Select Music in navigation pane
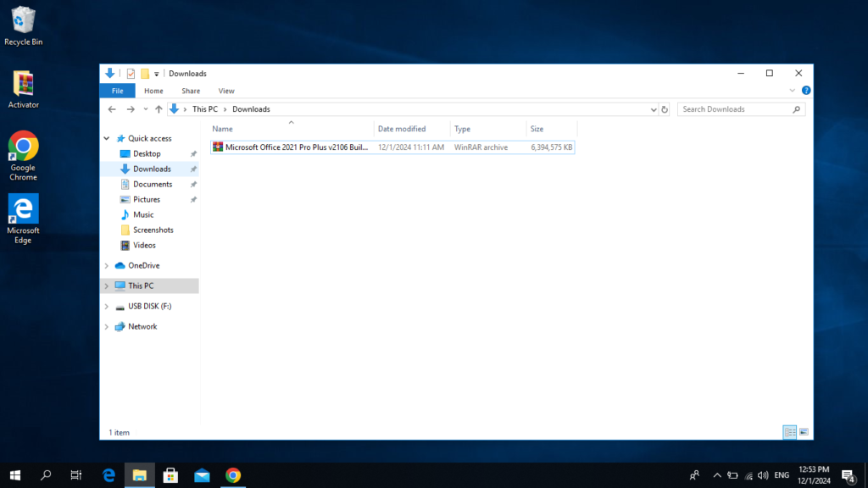The image size is (868, 488). click(142, 214)
